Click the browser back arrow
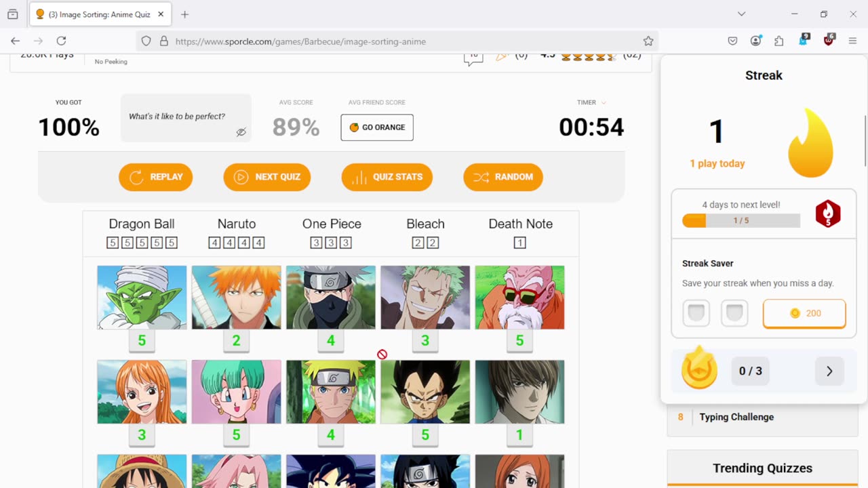This screenshot has width=868, height=488. (x=15, y=41)
